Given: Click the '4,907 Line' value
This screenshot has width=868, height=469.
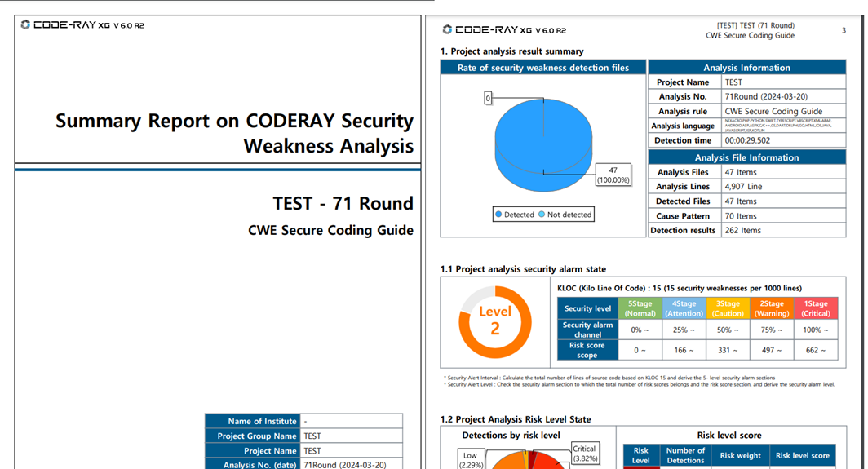Looking at the screenshot, I should click(x=743, y=187).
